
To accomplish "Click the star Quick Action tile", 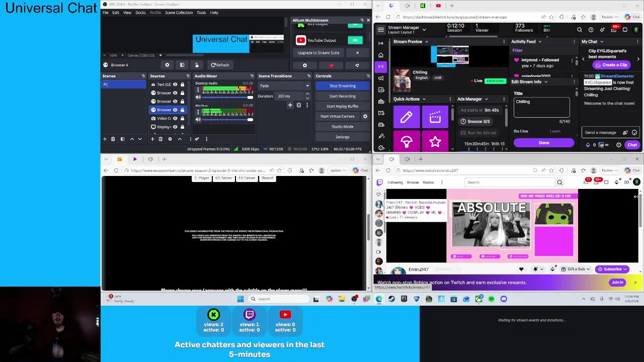I will (435, 141).
